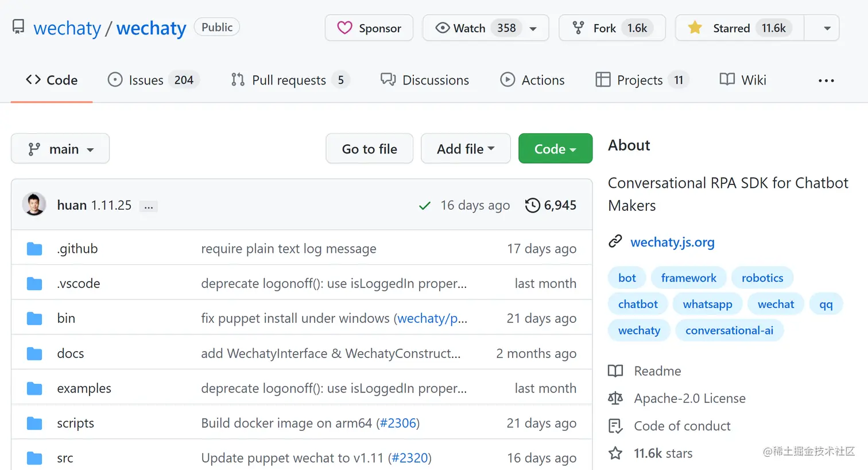
Task: Open the 6,945 commits history link
Action: (551, 205)
